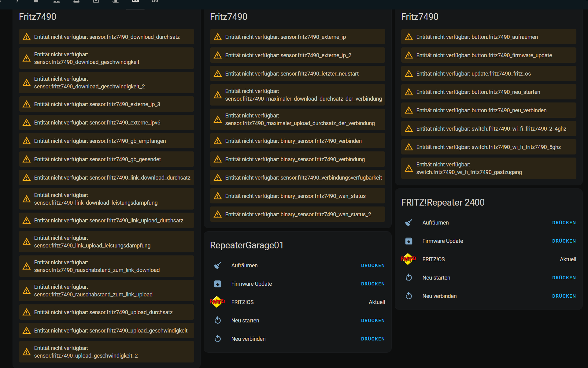This screenshot has width=588, height=368.
Task: Click text sensor.fritz7490_link_download_leistungsdampfung
Action: [x=96, y=203]
